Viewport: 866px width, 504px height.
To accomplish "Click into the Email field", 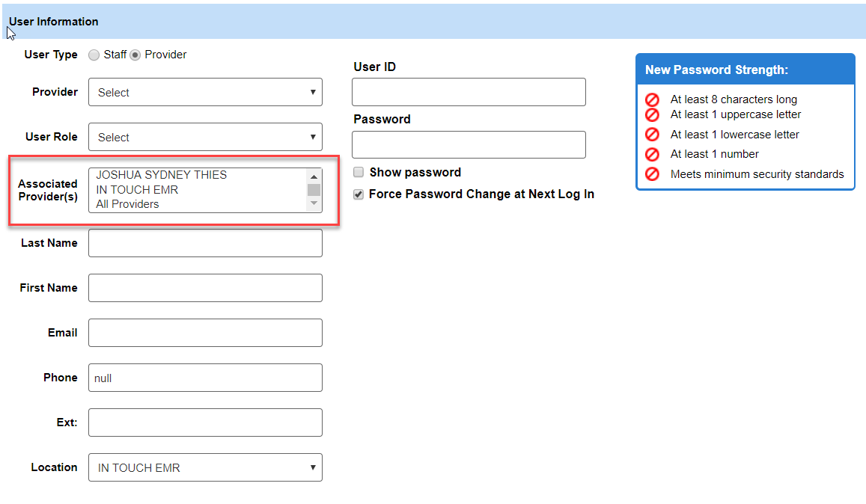I will [x=205, y=333].
